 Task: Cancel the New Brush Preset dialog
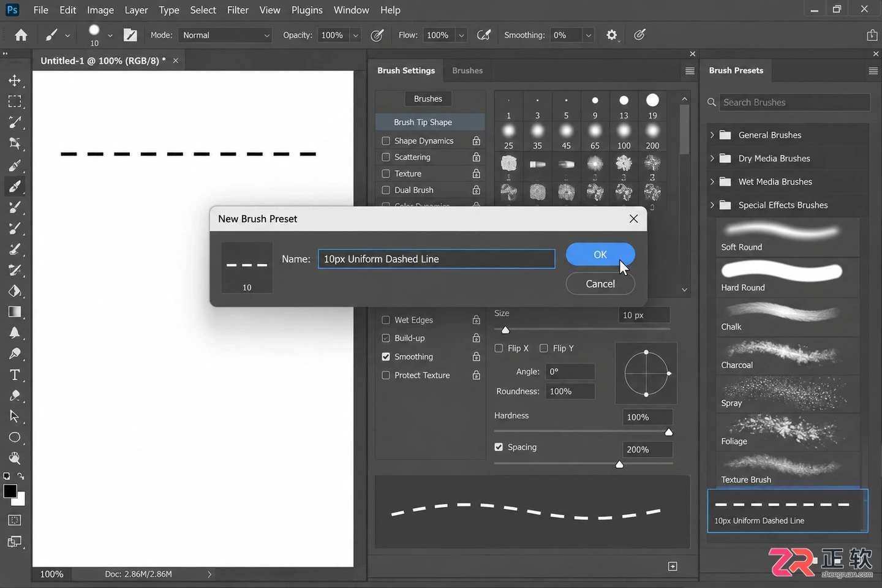600,284
